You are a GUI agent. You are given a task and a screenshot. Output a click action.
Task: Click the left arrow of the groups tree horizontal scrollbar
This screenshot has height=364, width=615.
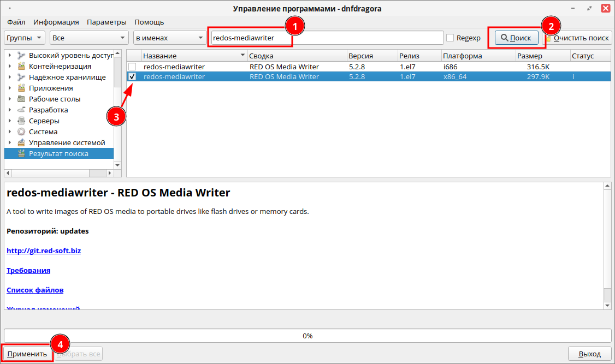click(x=8, y=173)
